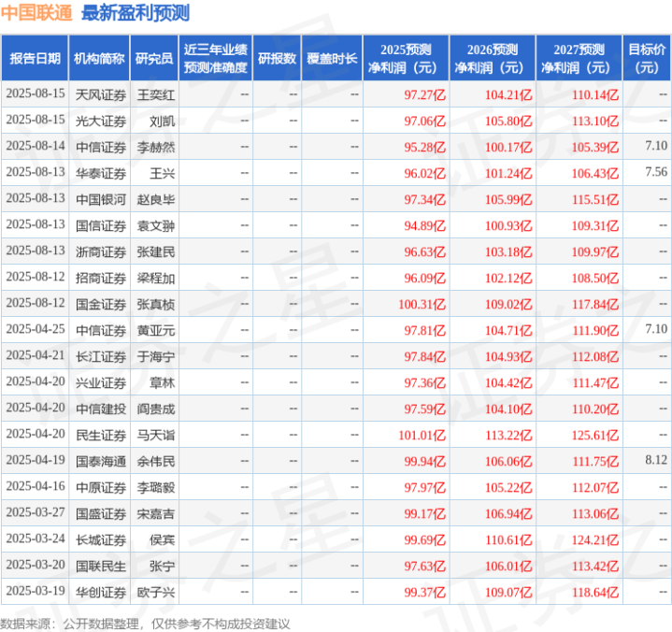The image size is (672, 632).
Task: Click the date 2025-04-25
Action: [36, 329]
